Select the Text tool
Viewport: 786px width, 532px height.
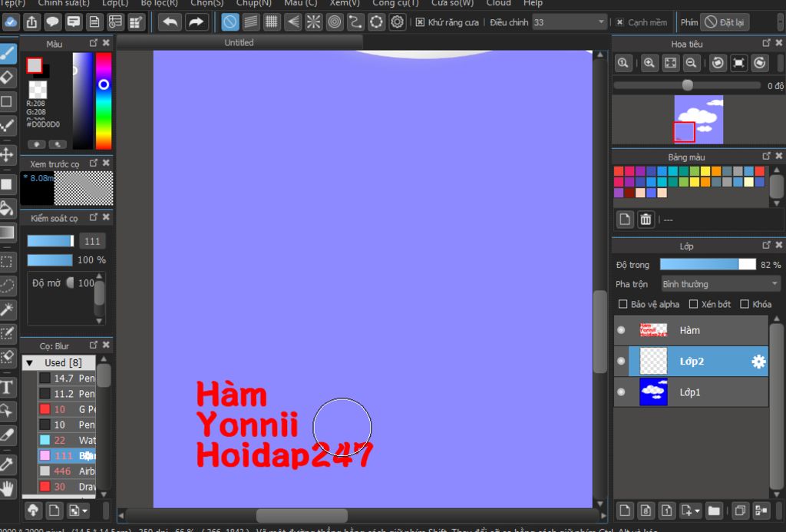pos(7,387)
